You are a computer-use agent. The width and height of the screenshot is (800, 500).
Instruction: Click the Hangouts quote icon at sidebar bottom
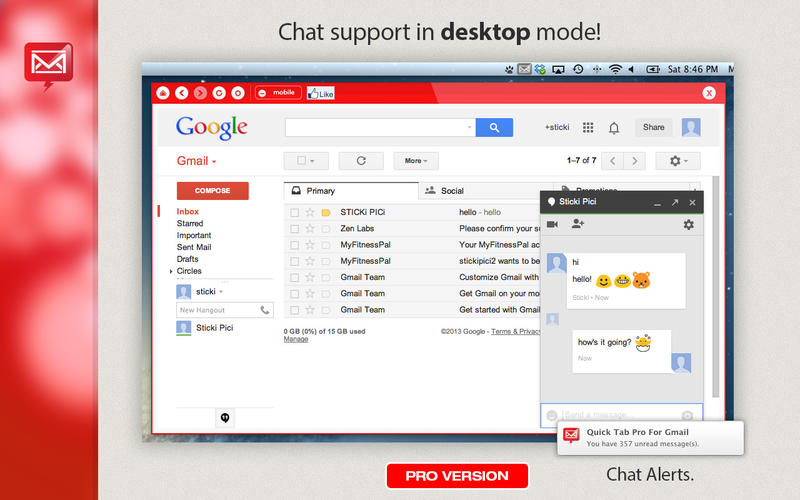tap(224, 418)
